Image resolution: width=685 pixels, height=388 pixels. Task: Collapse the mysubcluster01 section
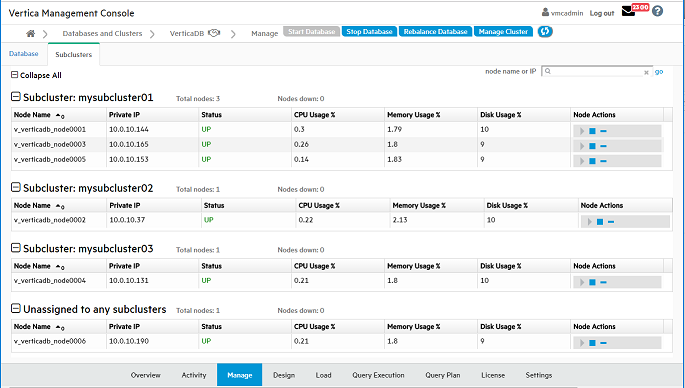[x=16, y=97]
